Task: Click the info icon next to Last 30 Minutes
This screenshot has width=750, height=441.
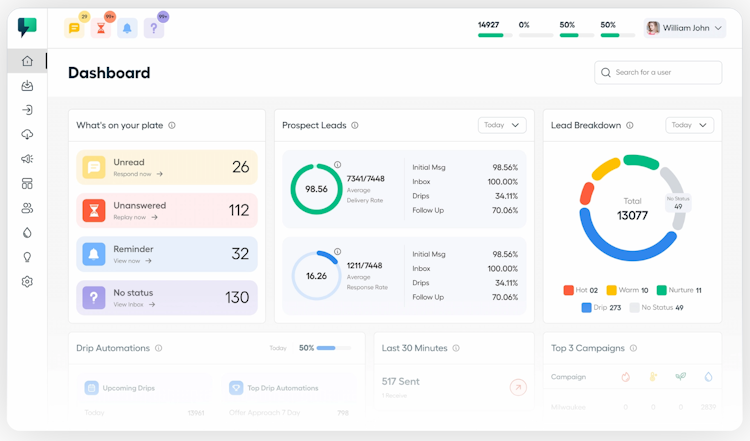Action: coord(456,348)
